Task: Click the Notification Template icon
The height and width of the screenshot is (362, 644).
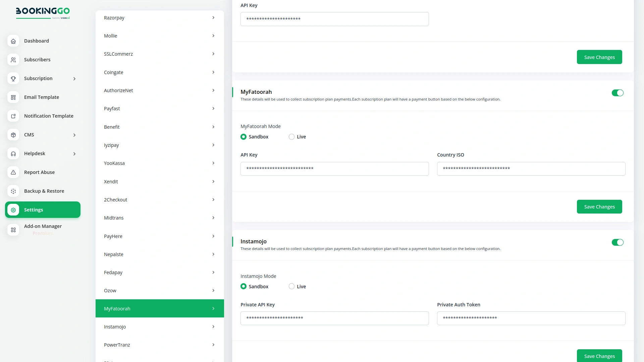Action: (13, 116)
